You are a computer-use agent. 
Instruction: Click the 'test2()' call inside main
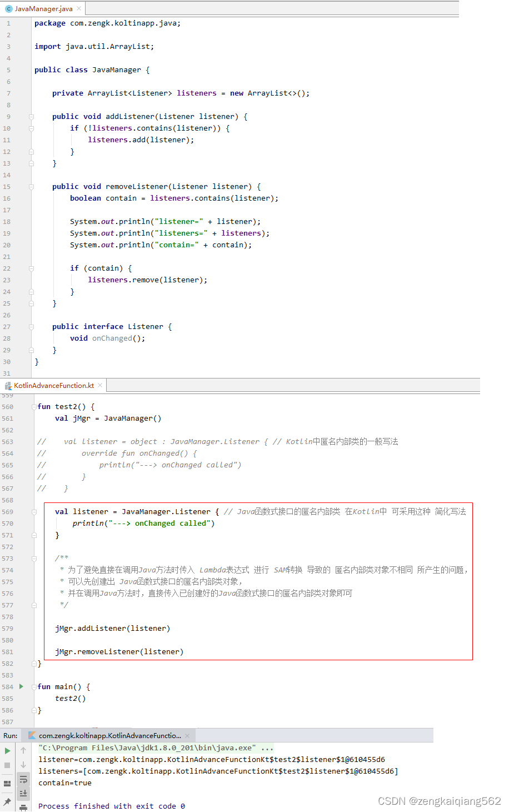(71, 699)
